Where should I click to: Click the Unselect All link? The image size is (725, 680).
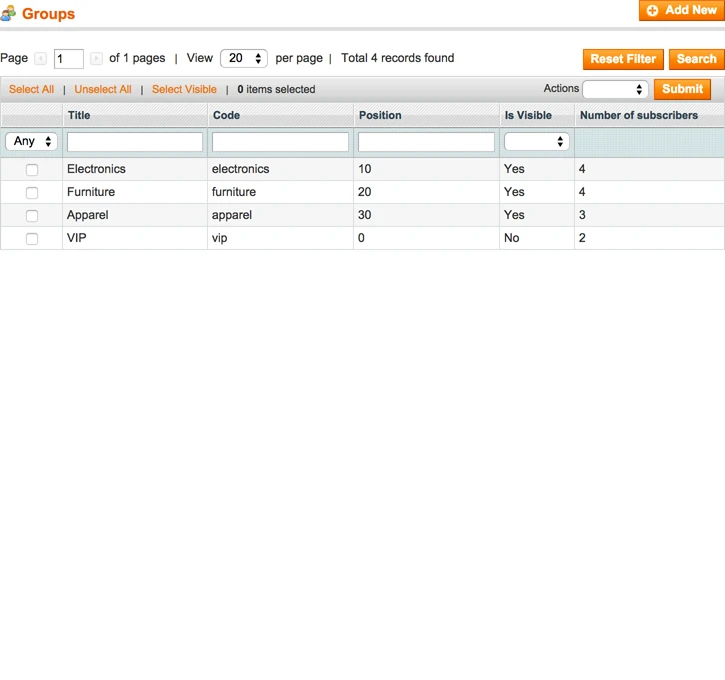click(103, 89)
